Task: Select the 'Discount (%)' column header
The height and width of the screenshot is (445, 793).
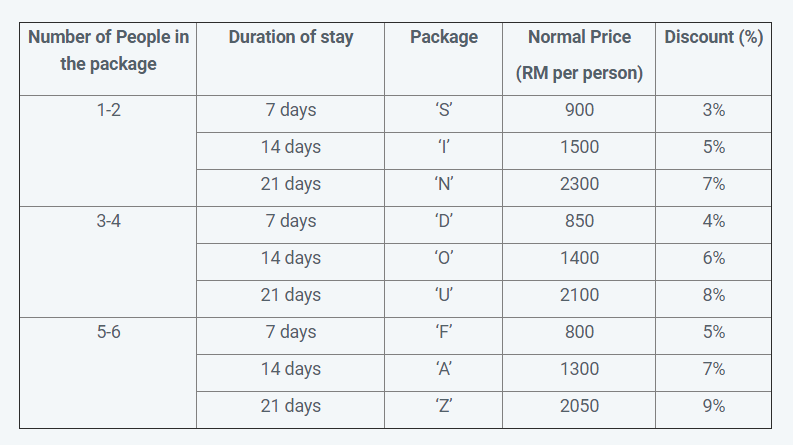Action: (714, 37)
